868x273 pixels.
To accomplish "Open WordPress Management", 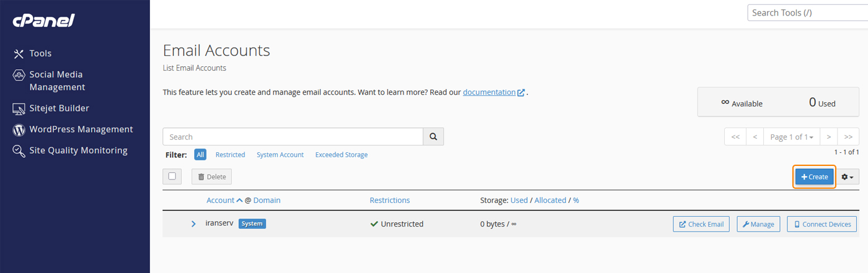I will coord(81,129).
